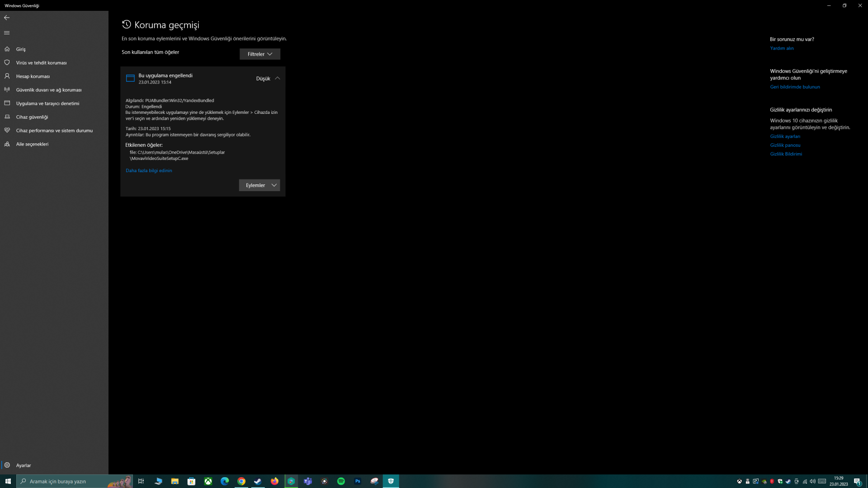
Task: Open Uygulama ve tarayıcı denetimi
Action: 47,103
